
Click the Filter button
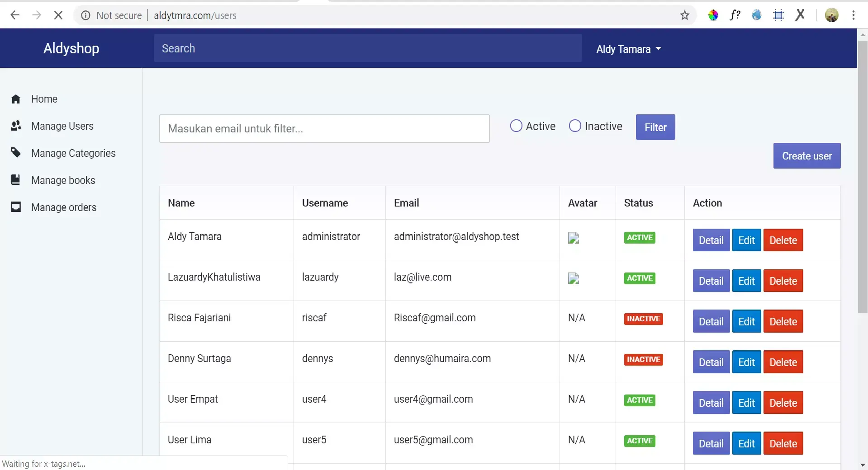pyautogui.click(x=655, y=127)
